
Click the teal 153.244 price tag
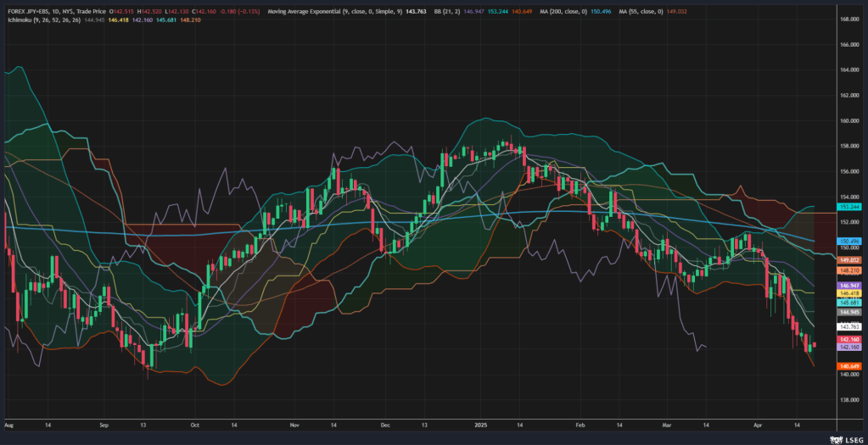850,206
